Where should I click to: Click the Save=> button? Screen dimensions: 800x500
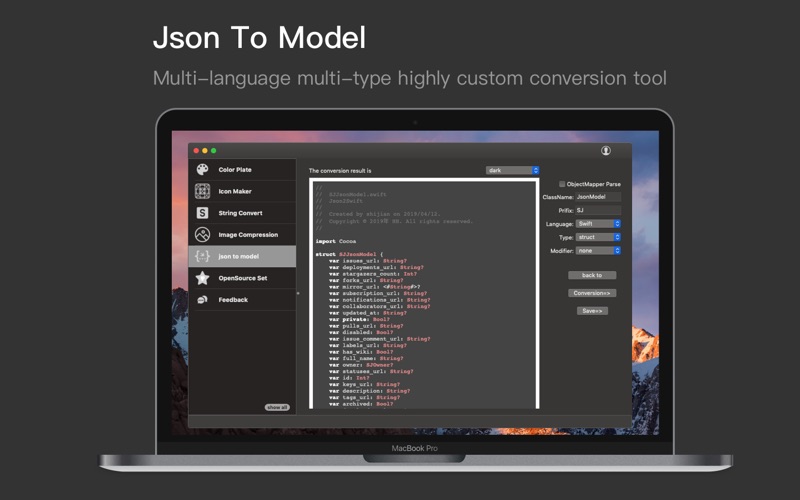pyautogui.click(x=592, y=311)
